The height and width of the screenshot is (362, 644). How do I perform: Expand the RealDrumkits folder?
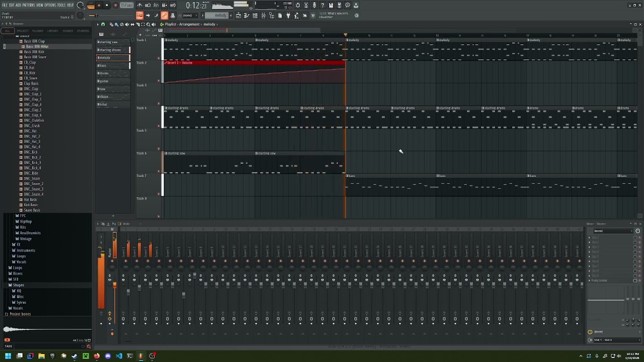[x=30, y=233]
